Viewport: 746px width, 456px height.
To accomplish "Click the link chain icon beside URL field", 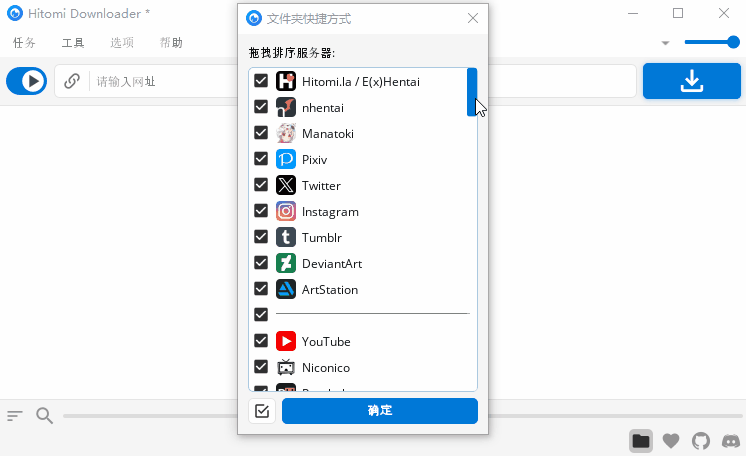I will tap(72, 81).
